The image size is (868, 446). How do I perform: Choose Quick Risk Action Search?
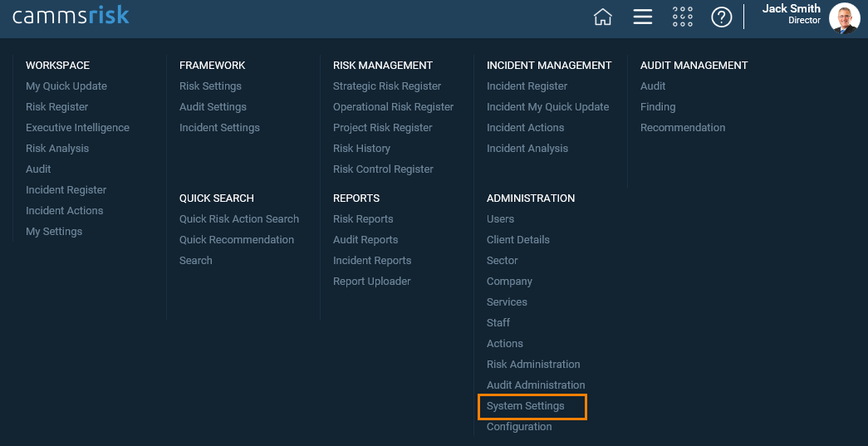[x=239, y=219]
